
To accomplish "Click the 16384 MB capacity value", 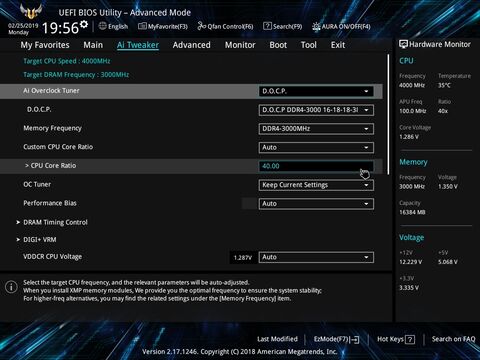I will point(412,212).
